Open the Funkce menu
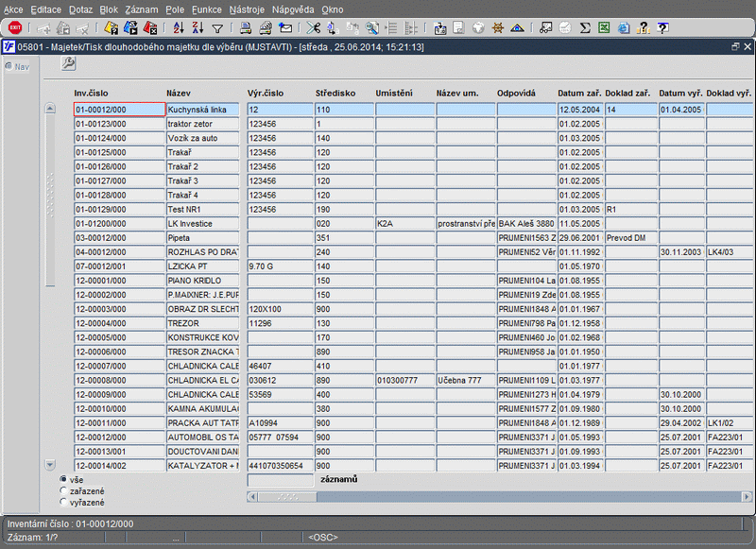 point(207,9)
